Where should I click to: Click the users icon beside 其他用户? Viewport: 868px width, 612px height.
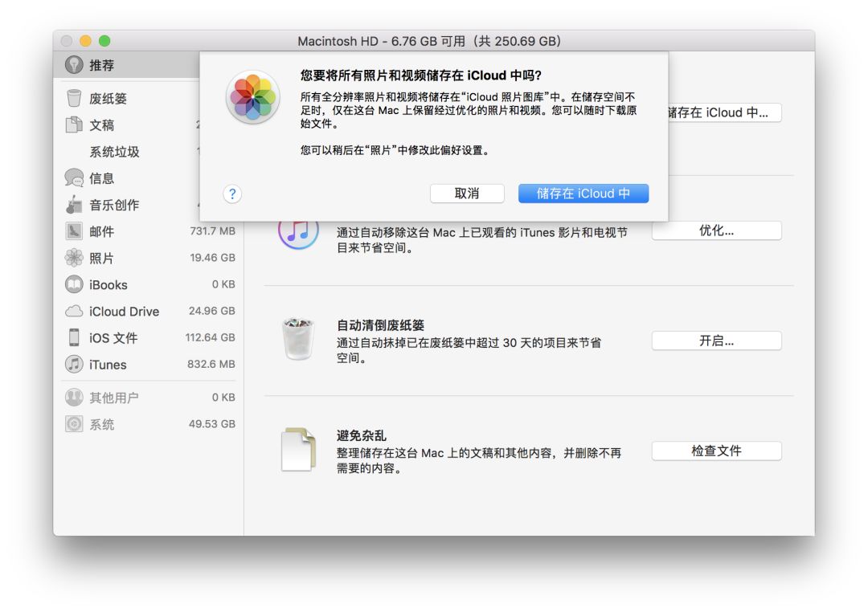point(74,398)
